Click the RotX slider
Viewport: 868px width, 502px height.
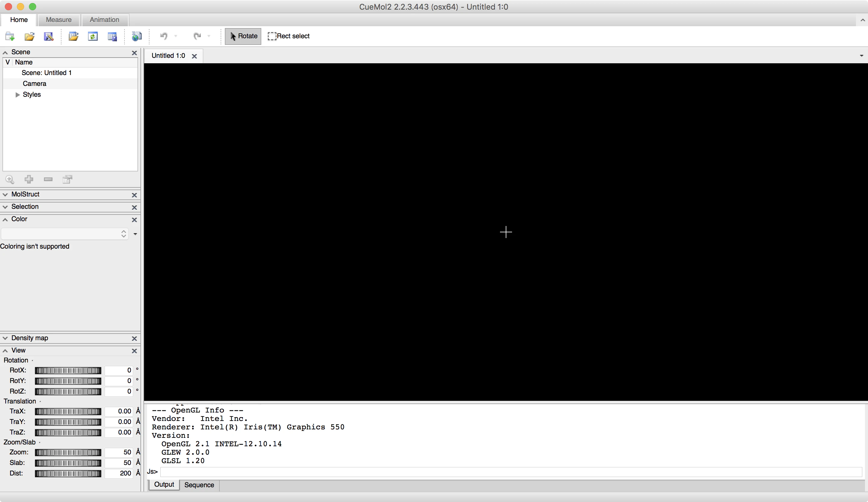[x=68, y=371]
